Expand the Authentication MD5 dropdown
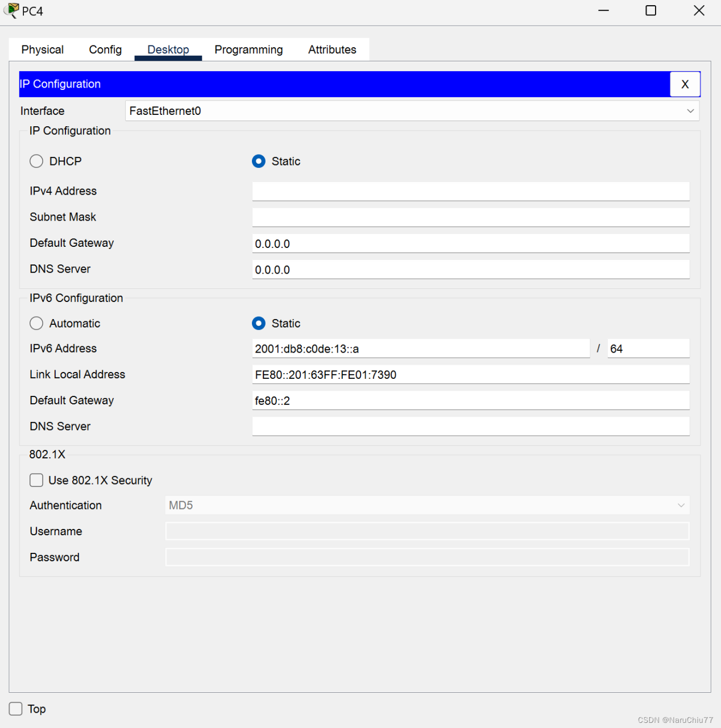Screen dimensions: 721x728 (x=426, y=506)
